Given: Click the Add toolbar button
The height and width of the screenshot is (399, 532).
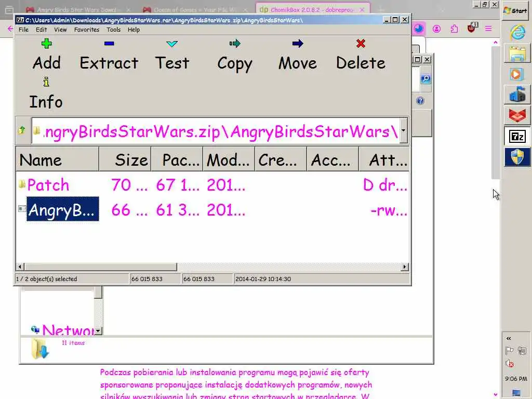Looking at the screenshot, I should click(x=46, y=54).
